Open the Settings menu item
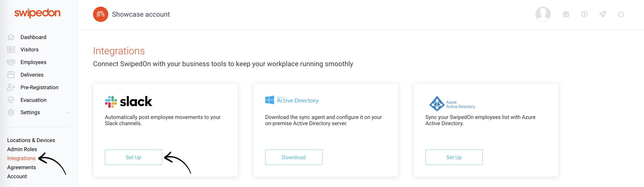The width and height of the screenshot is (644, 187). click(x=30, y=113)
